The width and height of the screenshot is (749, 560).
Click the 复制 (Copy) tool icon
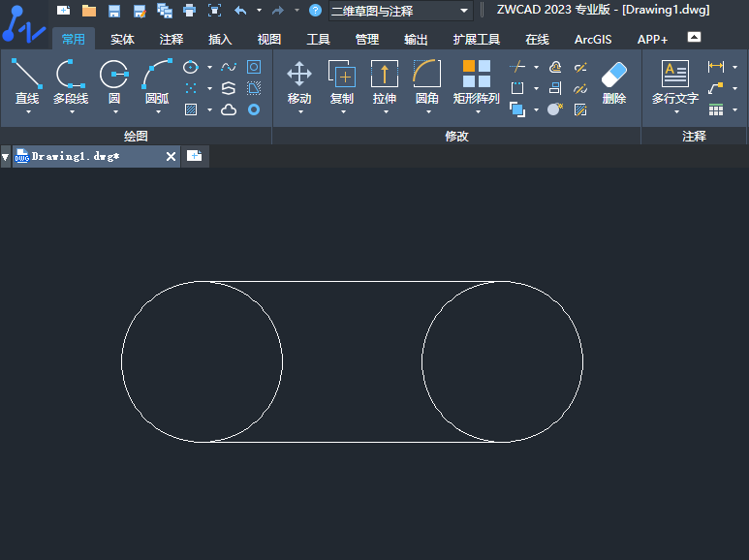coord(341,75)
